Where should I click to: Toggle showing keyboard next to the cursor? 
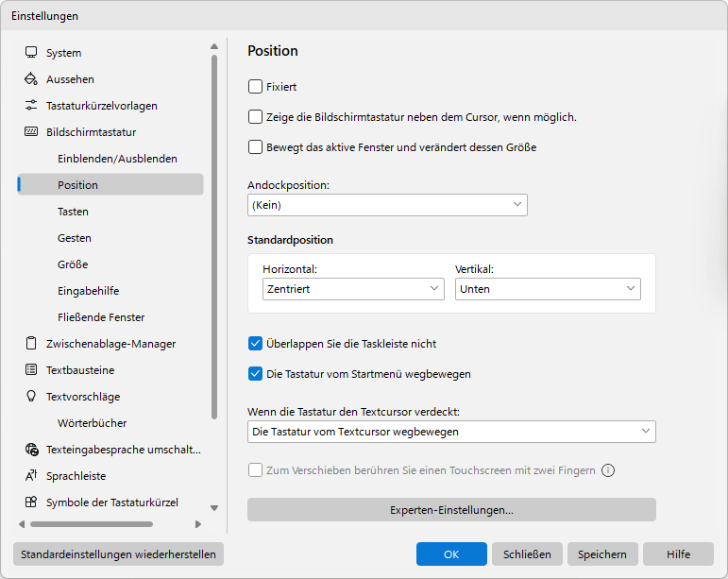point(255,117)
